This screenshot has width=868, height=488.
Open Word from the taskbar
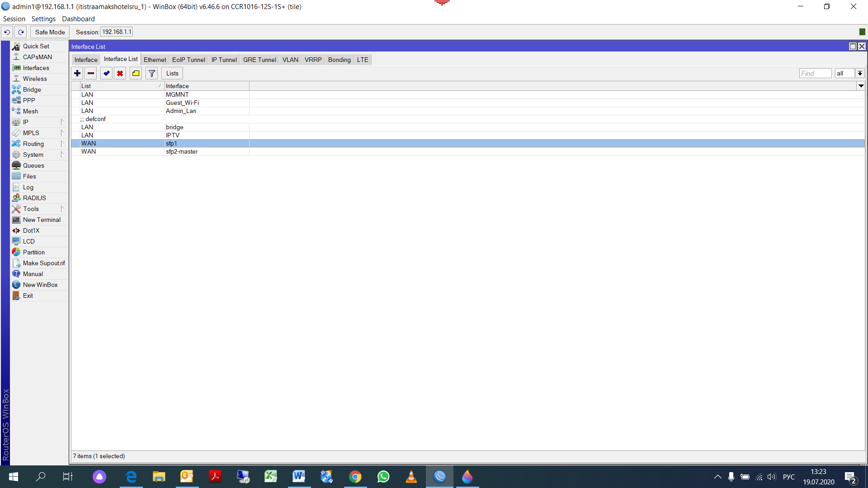tap(299, 477)
